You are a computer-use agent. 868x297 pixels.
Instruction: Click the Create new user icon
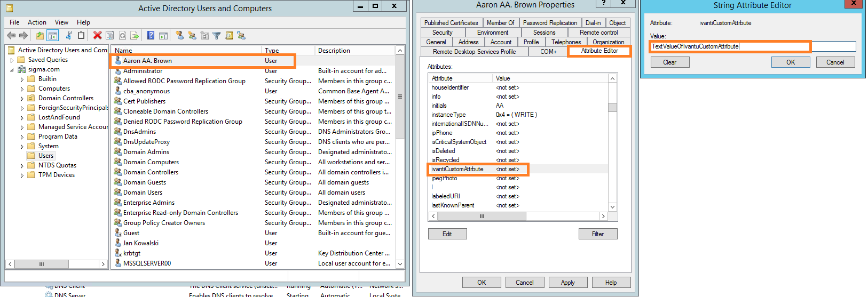tap(179, 36)
